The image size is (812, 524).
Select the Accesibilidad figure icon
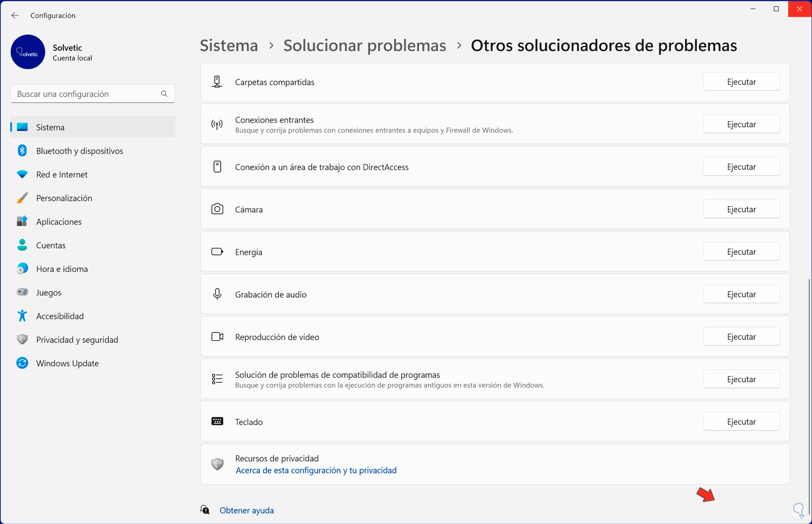coord(22,316)
